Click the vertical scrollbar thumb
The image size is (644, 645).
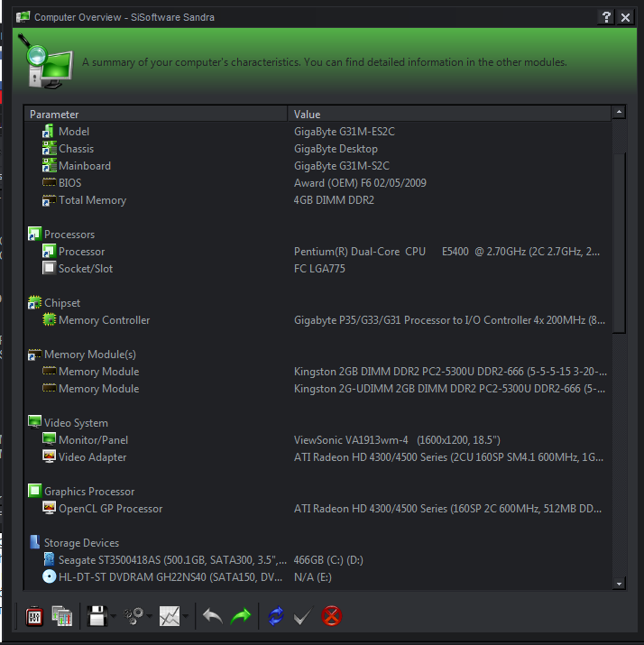pos(619,243)
